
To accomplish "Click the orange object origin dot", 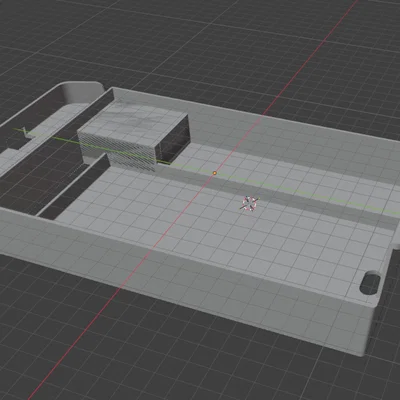I will coord(215,173).
